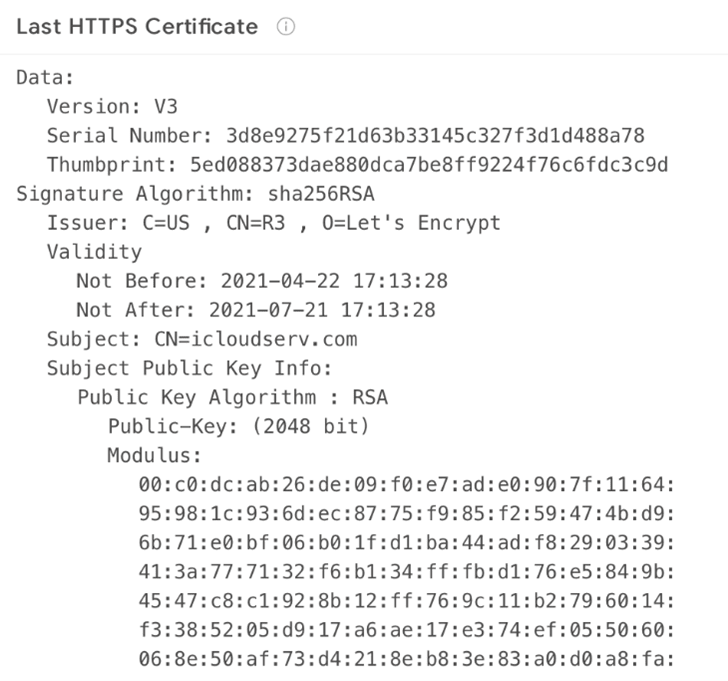Click the info icon beside Last HTTPS Certificate
The image size is (728, 681).
(286, 27)
